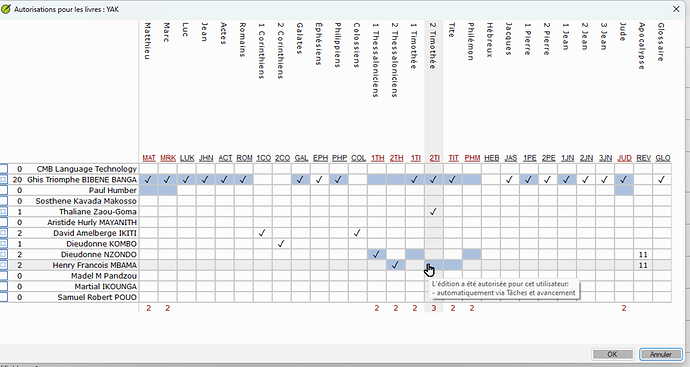
Task: Click the Apocalypse column header
Action: 642,46
